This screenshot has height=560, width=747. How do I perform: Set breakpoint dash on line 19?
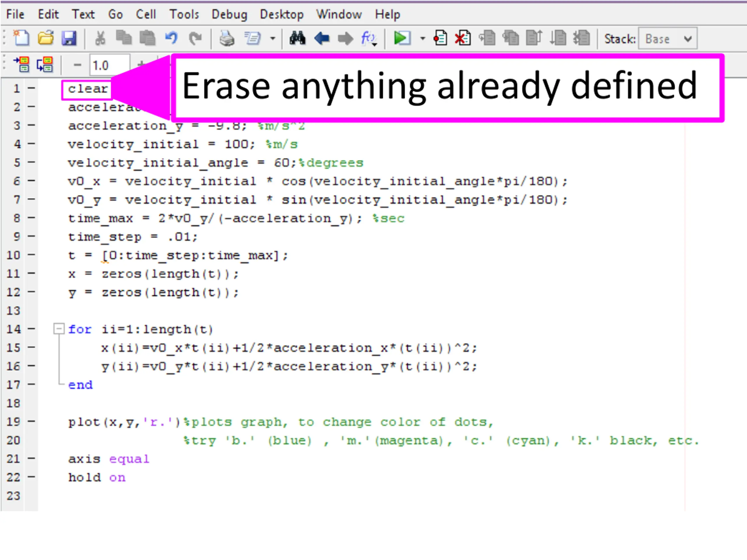pyautogui.click(x=31, y=421)
